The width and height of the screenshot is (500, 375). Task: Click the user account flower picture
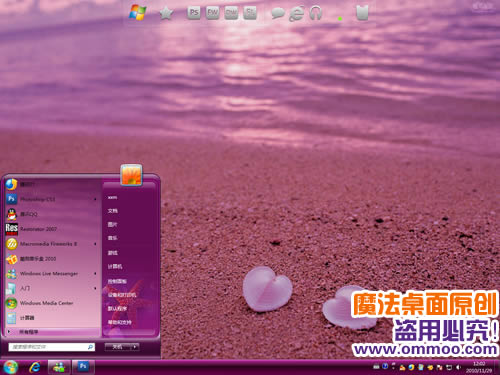click(x=131, y=174)
